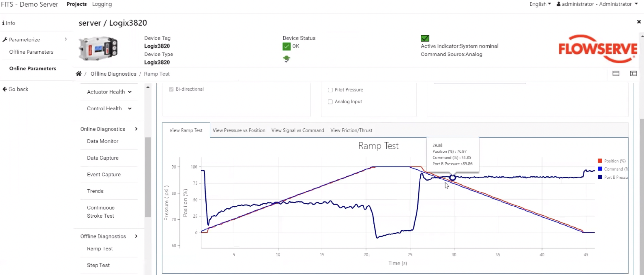The image size is (644, 275).
Task: Open the Info panel in the left sidebar
Action: 9,23
